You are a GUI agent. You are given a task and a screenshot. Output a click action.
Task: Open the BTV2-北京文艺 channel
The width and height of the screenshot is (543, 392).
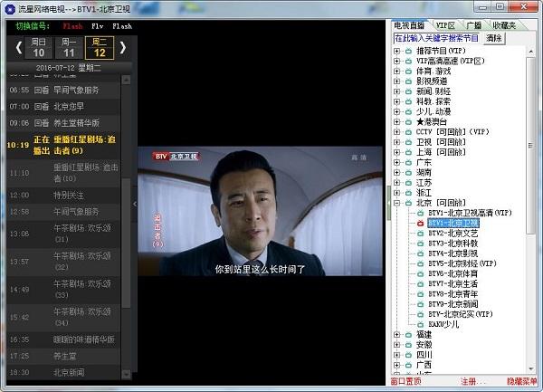(453, 234)
